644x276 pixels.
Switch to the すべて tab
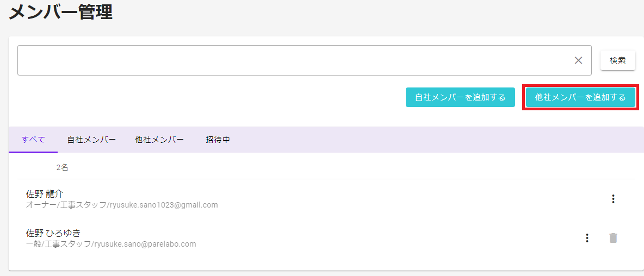tap(33, 140)
